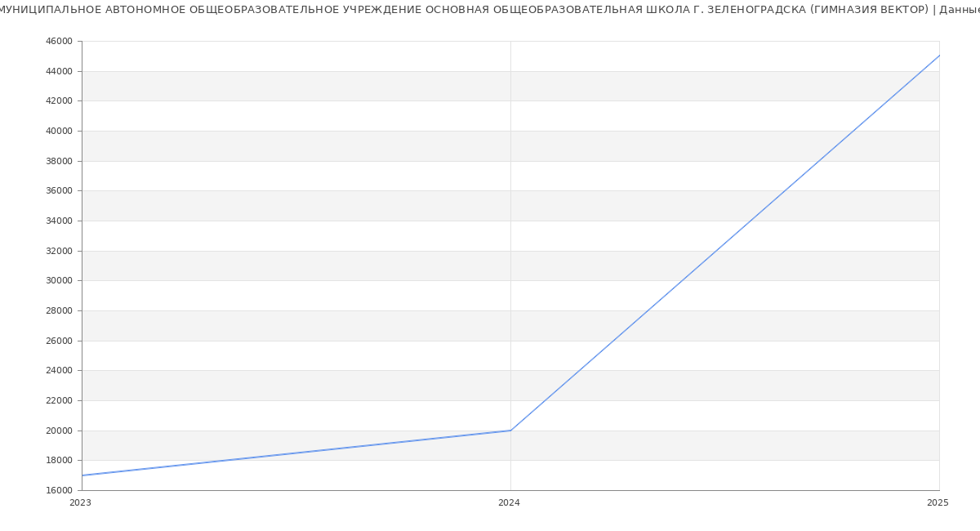Click the 2024 x-axis label
This screenshot has width=980, height=531.
click(509, 503)
